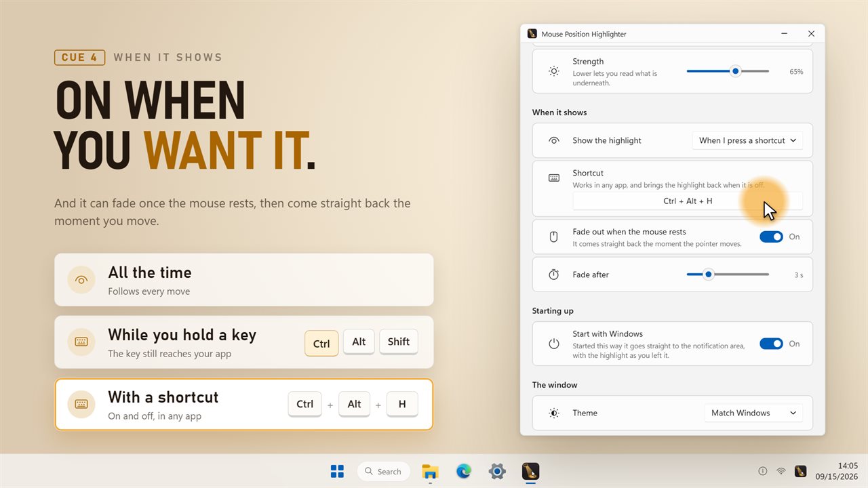This screenshot has height=488, width=868.
Task: Click the sun icon beside Strength
Action: pyautogui.click(x=554, y=71)
